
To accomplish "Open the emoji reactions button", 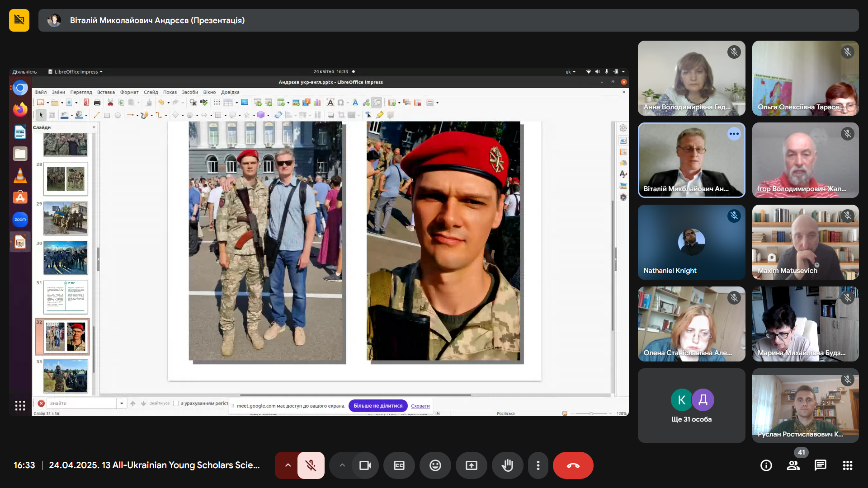I will point(435,465).
